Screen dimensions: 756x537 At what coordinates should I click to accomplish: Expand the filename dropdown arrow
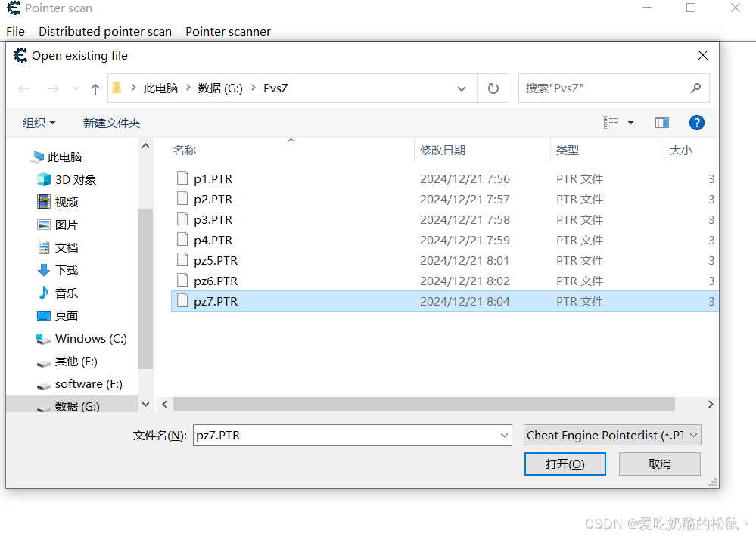click(504, 436)
